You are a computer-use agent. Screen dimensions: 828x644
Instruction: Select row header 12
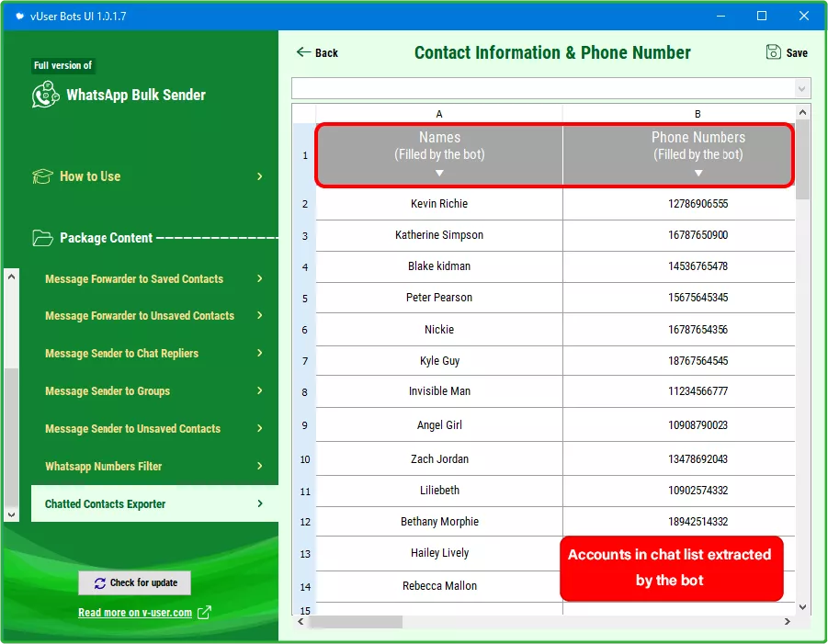(x=305, y=522)
